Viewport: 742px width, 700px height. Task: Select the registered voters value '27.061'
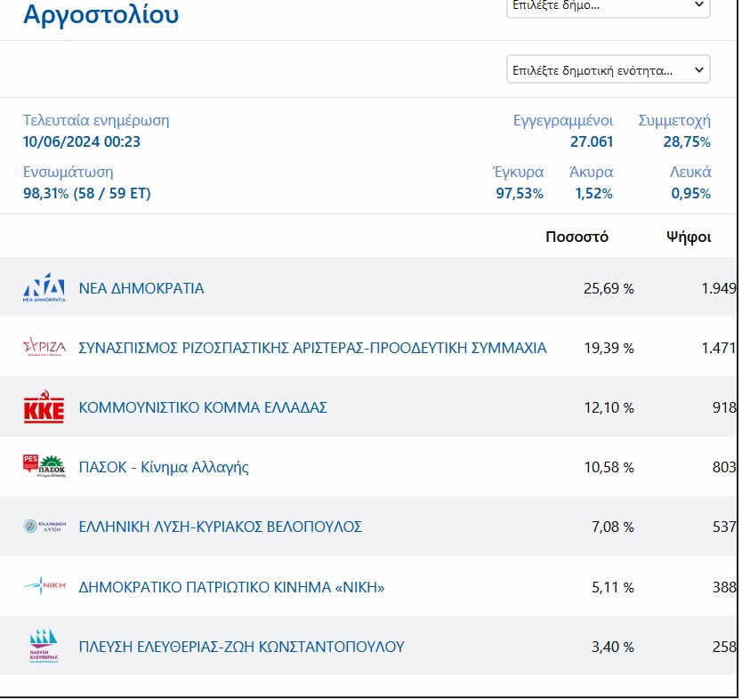(592, 141)
